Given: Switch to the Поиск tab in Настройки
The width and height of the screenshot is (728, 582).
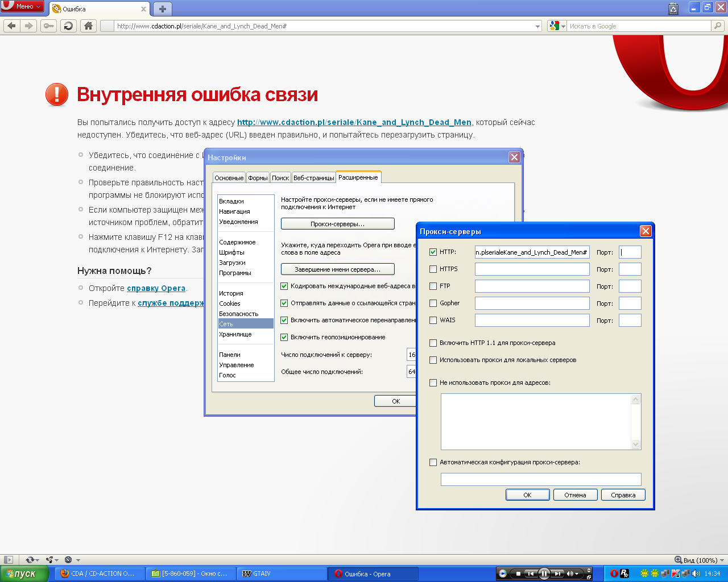Looking at the screenshot, I should pyautogui.click(x=280, y=178).
